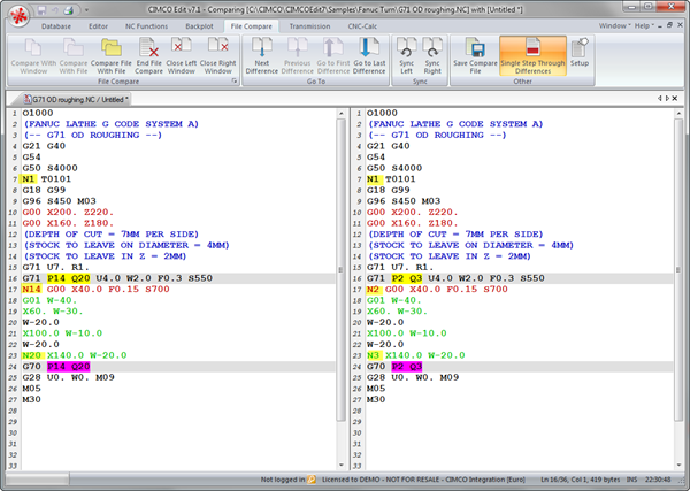The width and height of the screenshot is (690, 491).
Task: Click Compare With Window
Action: [x=33, y=56]
